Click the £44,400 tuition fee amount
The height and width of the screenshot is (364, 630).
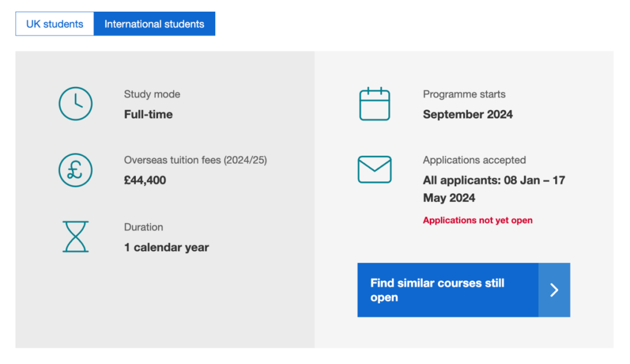click(145, 180)
